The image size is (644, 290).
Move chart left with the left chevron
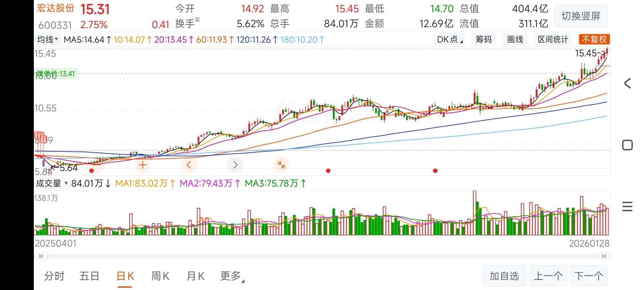pyautogui.click(x=189, y=165)
